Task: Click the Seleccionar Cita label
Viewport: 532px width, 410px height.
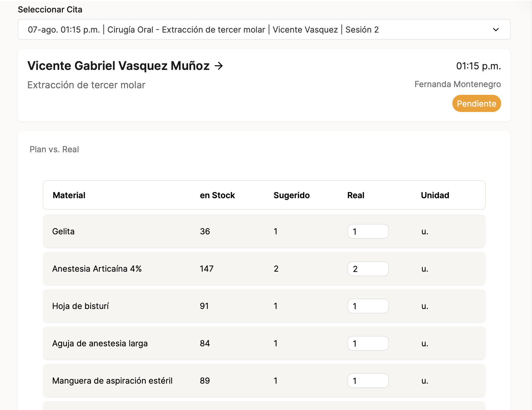Action: click(x=50, y=9)
